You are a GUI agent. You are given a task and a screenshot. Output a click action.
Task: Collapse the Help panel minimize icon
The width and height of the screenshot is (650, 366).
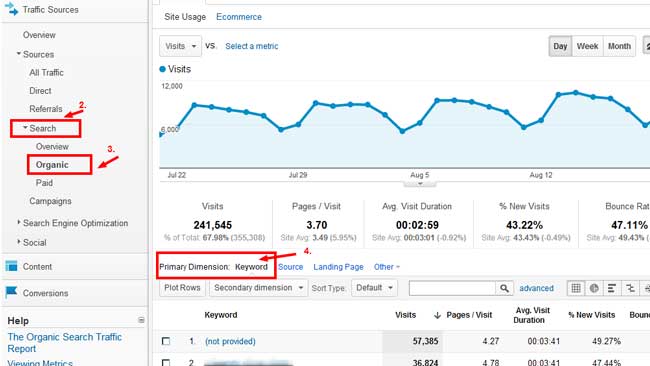tap(141, 320)
